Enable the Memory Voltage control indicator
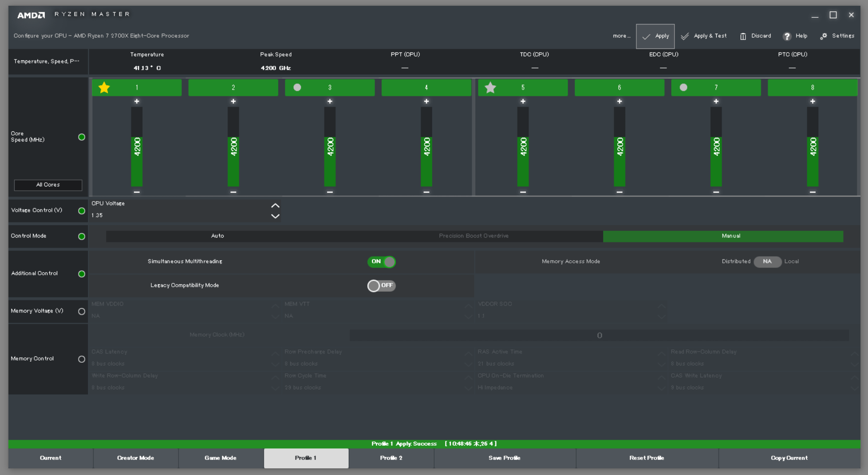Screen dimensions: 868x475 [x=82, y=311]
